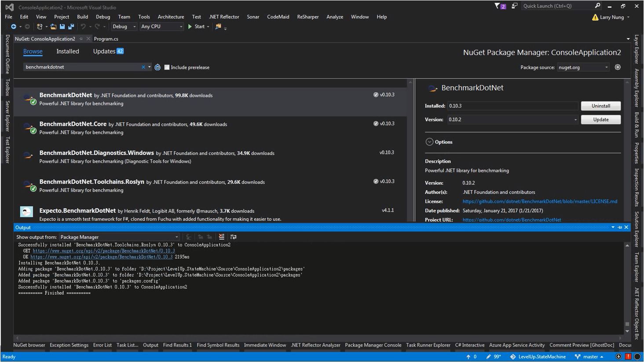Open Show output from Package Manager dropdown
The image size is (644, 362).
(119, 237)
